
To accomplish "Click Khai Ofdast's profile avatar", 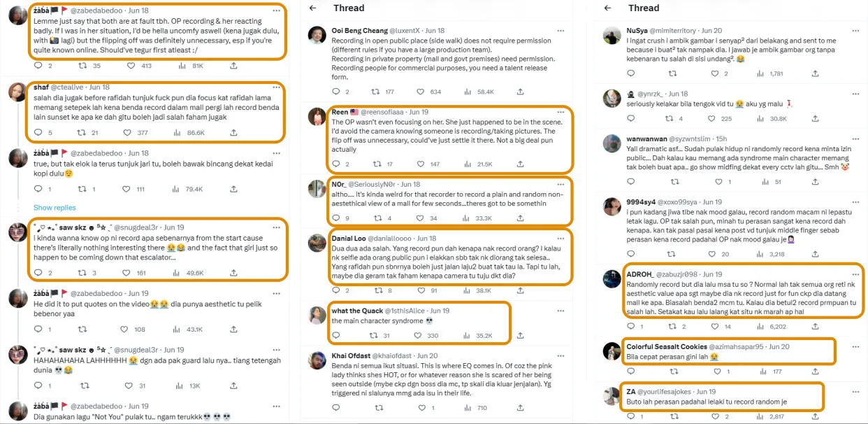I will 317,361.
